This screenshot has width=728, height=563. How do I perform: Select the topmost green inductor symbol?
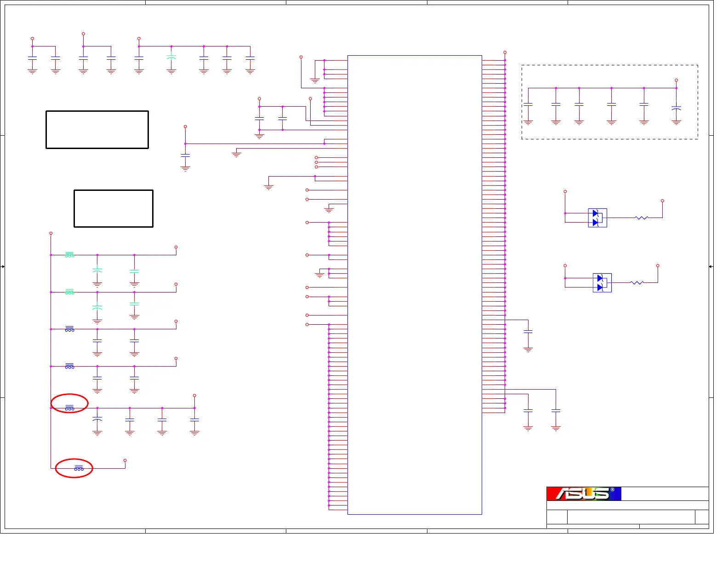pyautogui.click(x=69, y=254)
